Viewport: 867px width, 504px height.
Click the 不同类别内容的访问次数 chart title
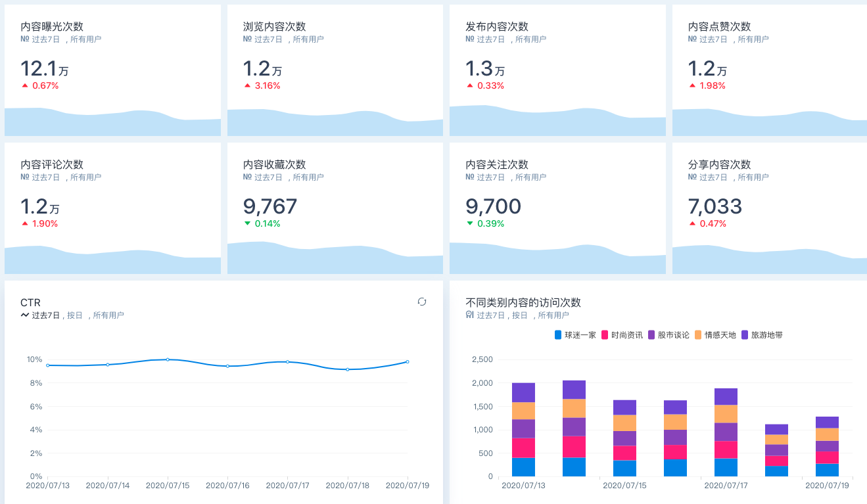[x=523, y=303]
